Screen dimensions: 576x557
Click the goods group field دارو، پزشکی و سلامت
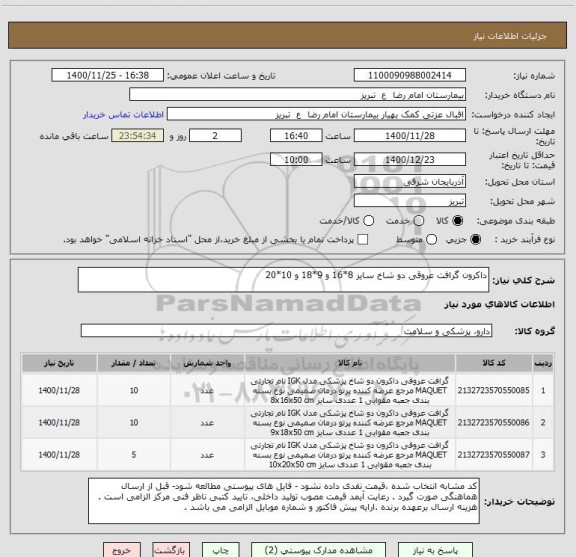click(286, 331)
